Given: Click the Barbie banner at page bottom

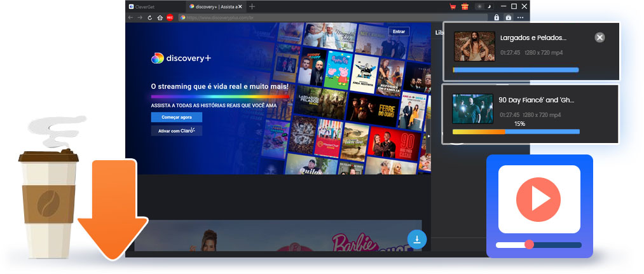Looking at the screenshot, I should pos(278,235).
